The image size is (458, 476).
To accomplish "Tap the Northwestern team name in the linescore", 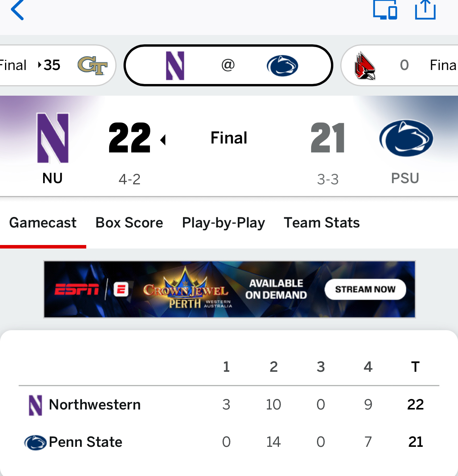I will pyautogui.click(x=95, y=405).
